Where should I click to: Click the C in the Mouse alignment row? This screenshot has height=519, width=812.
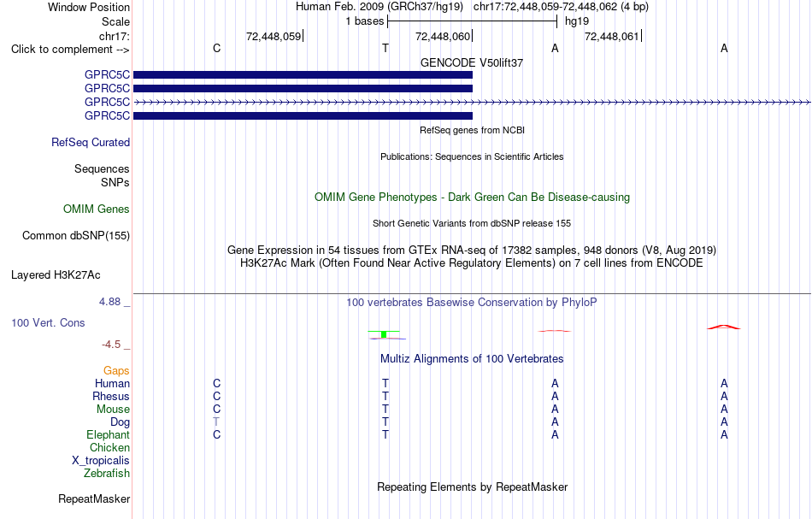pos(216,410)
